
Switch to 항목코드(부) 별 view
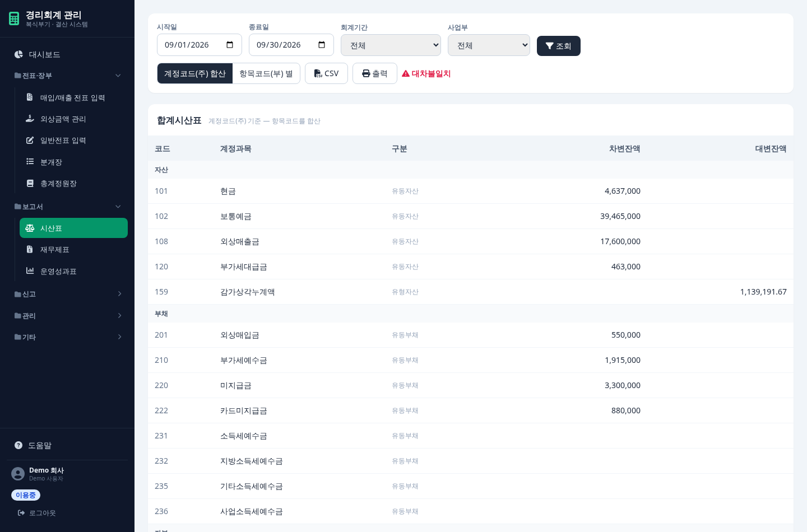coord(266,73)
